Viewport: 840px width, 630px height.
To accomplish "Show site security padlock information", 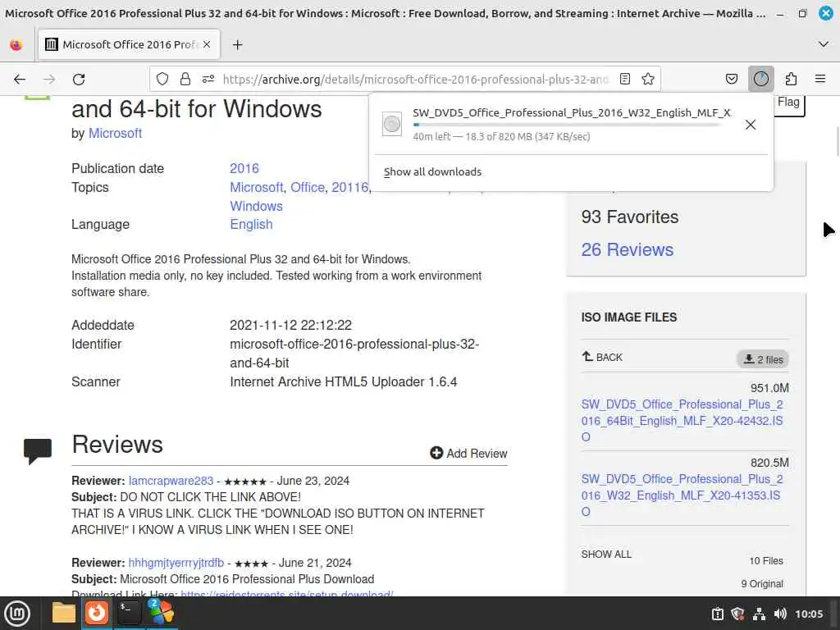I will [x=185, y=80].
